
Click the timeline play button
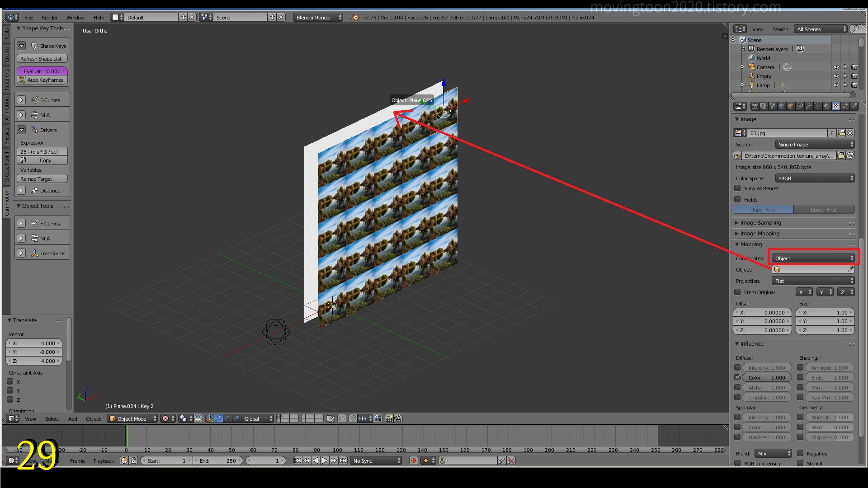coord(325,460)
